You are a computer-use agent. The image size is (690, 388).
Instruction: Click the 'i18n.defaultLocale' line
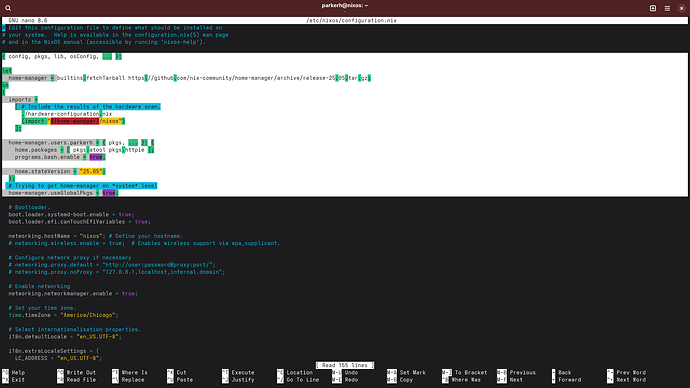(x=65, y=337)
